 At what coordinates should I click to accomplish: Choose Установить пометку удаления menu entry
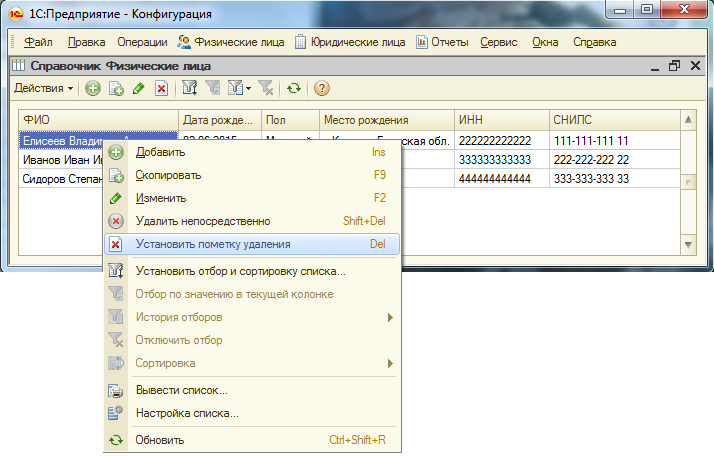[x=252, y=244]
